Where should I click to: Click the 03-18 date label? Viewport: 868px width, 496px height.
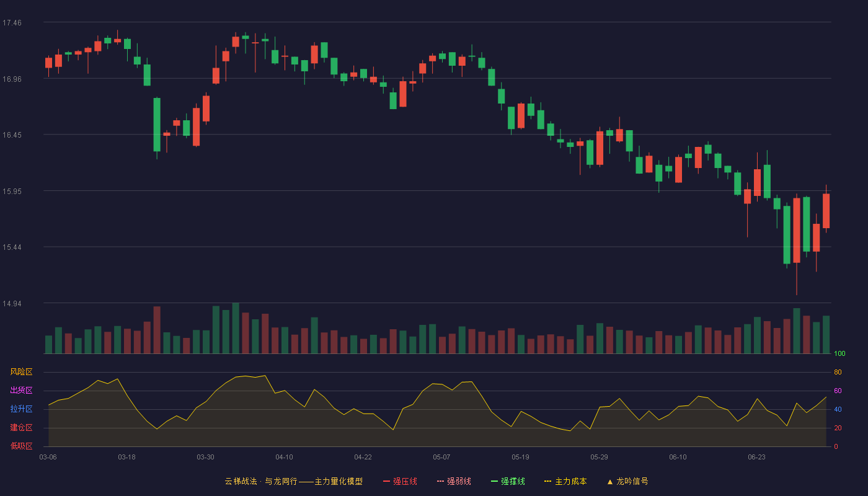[x=127, y=457]
